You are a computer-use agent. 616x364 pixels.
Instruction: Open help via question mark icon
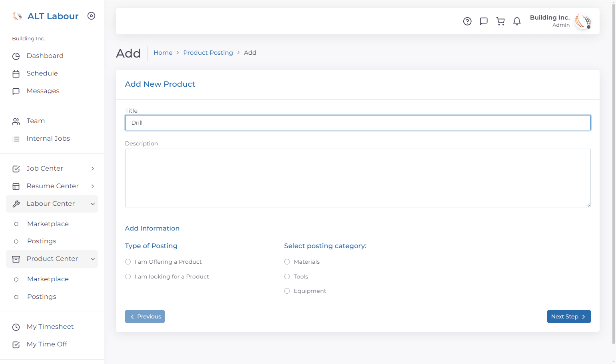click(x=467, y=21)
